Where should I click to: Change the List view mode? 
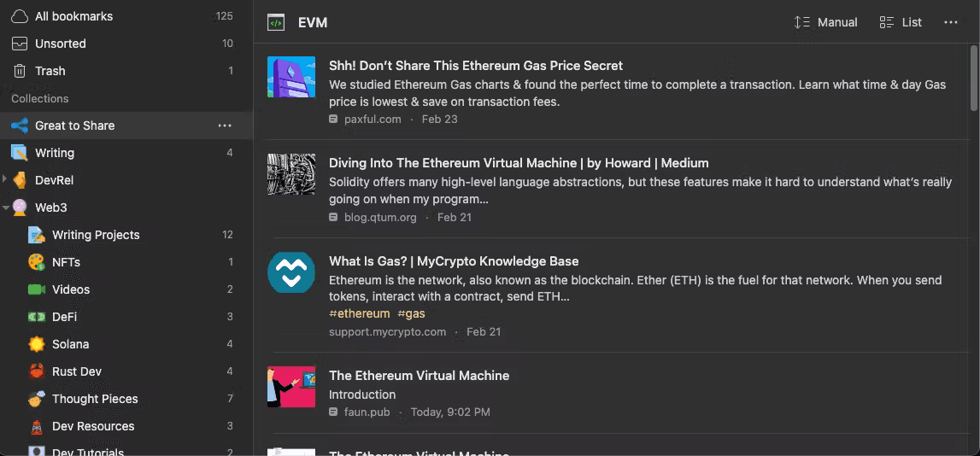901,22
